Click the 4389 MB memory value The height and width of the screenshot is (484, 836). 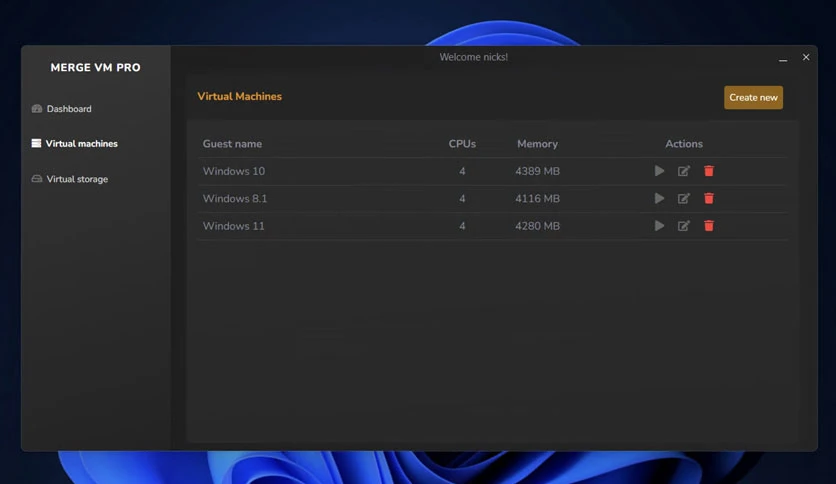coord(537,171)
